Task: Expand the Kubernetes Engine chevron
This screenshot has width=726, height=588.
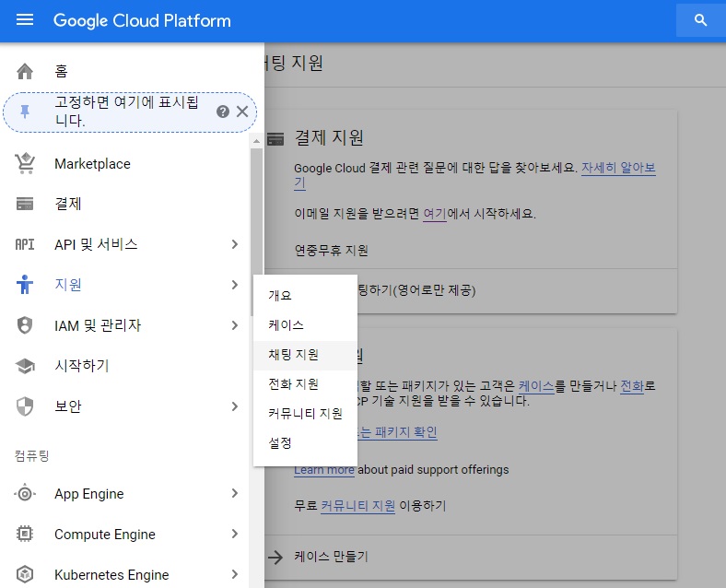Action: 235,574
